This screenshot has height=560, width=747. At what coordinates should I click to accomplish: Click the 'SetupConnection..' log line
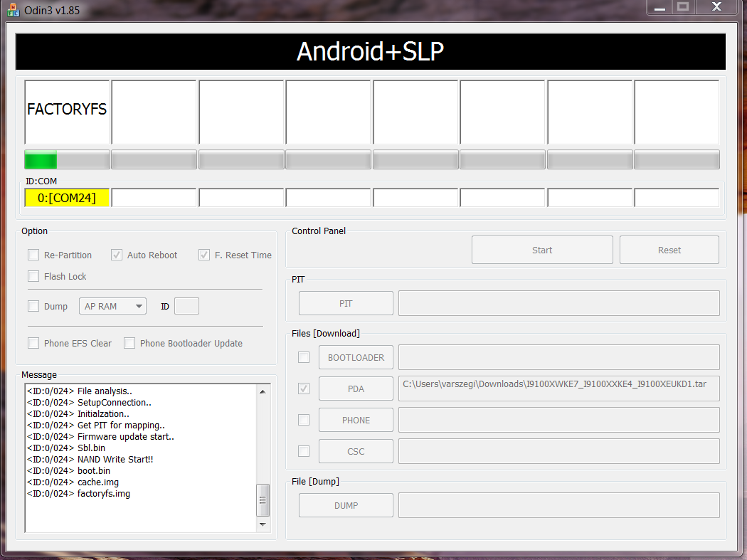[x=89, y=402]
